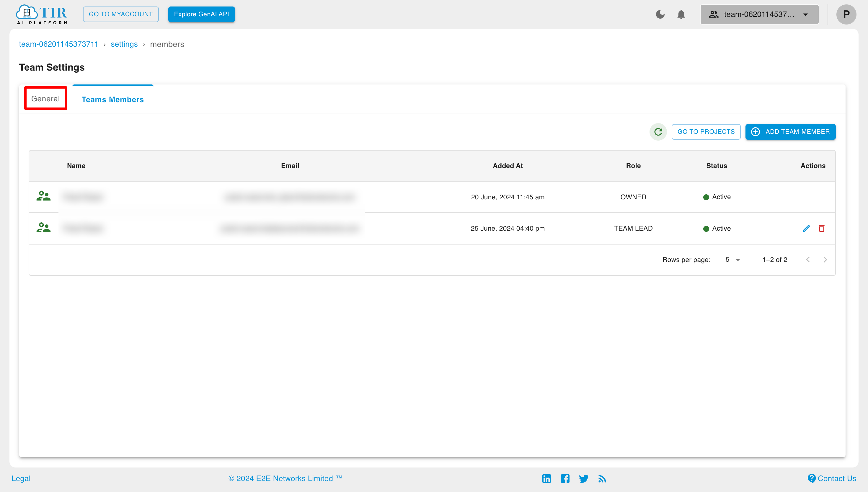Image resolution: width=868 pixels, height=492 pixels.
Task: Click the Added At column header
Action: click(508, 166)
